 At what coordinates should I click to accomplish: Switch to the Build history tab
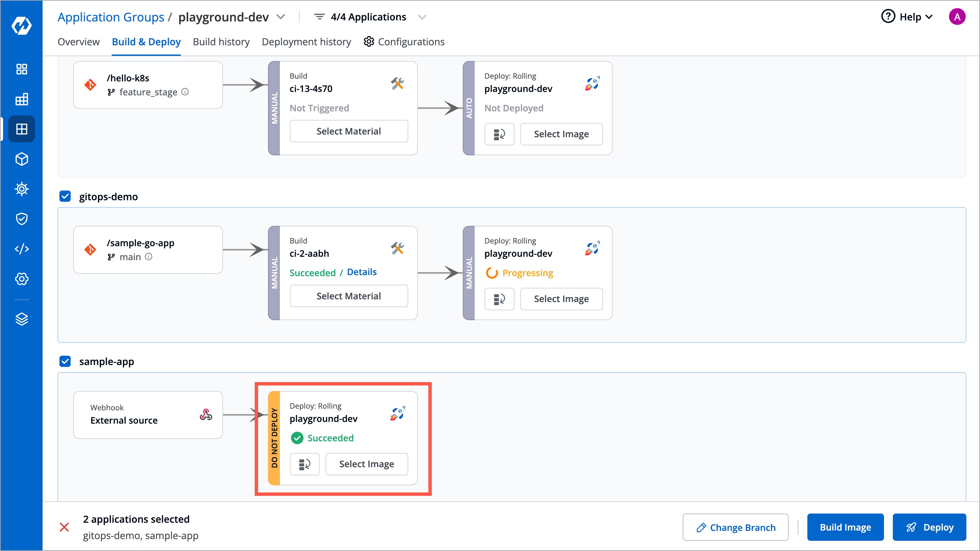(221, 42)
